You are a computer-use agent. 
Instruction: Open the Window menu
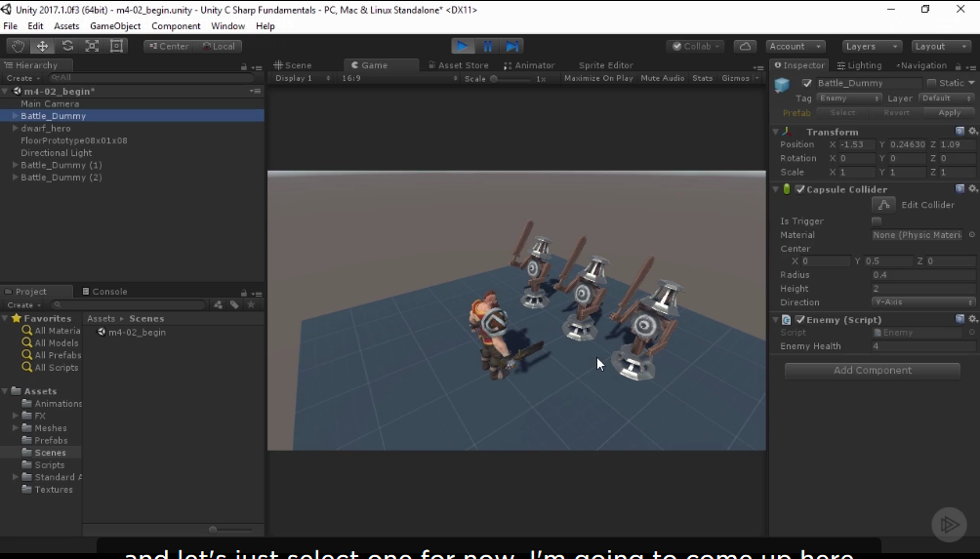click(x=227, y=26)
